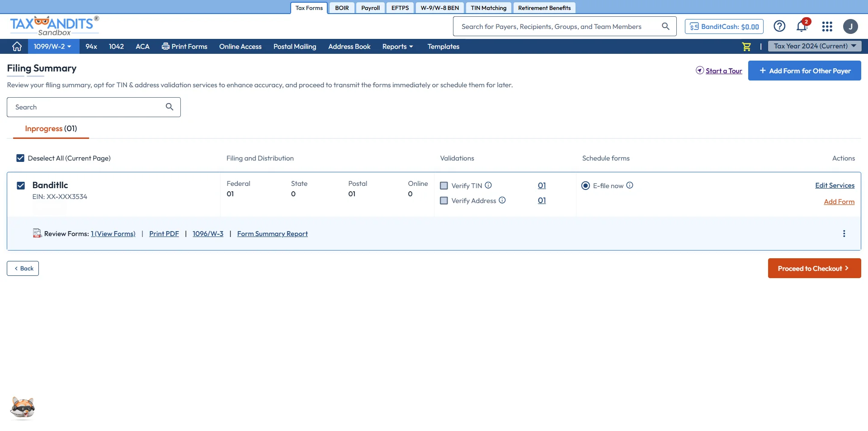Enable Verify Address validation

pos(443,200)
